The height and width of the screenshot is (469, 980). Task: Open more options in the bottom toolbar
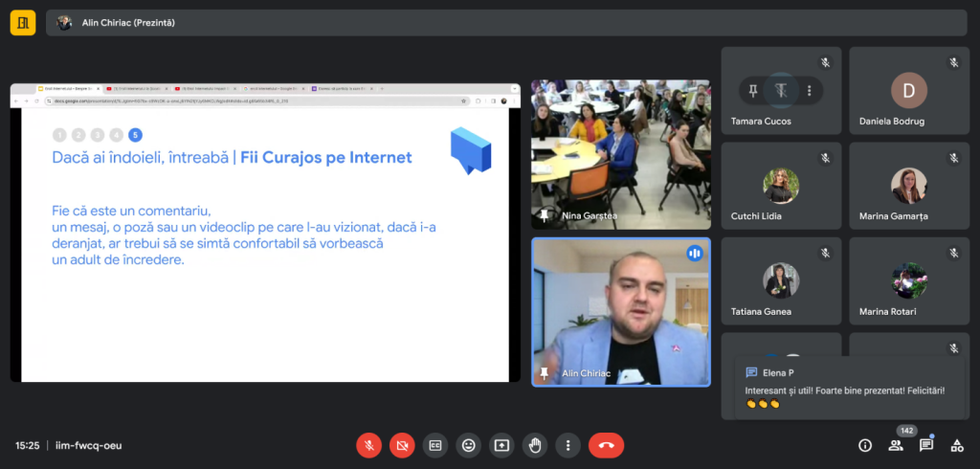tap(568, 445)
